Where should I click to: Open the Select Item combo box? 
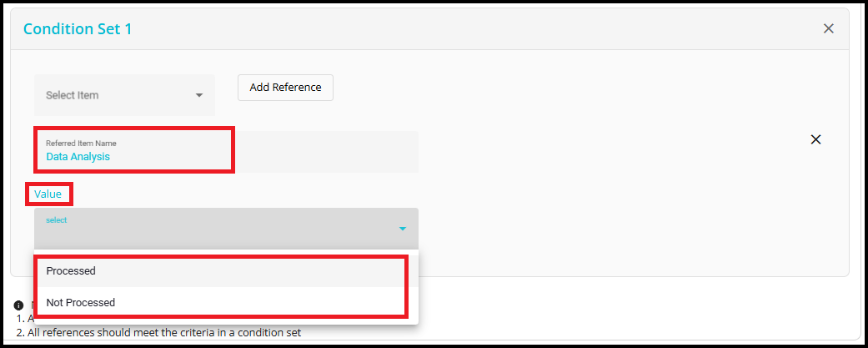tap(124, 95)
